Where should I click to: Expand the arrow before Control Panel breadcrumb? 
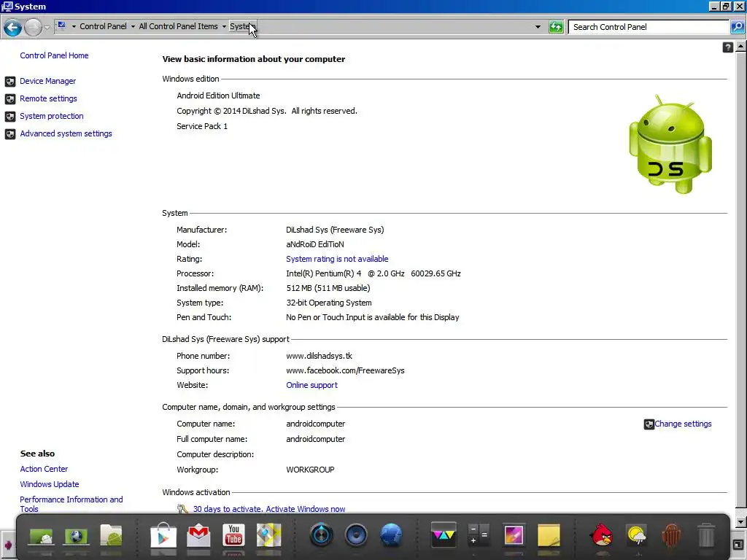point(74,27)
